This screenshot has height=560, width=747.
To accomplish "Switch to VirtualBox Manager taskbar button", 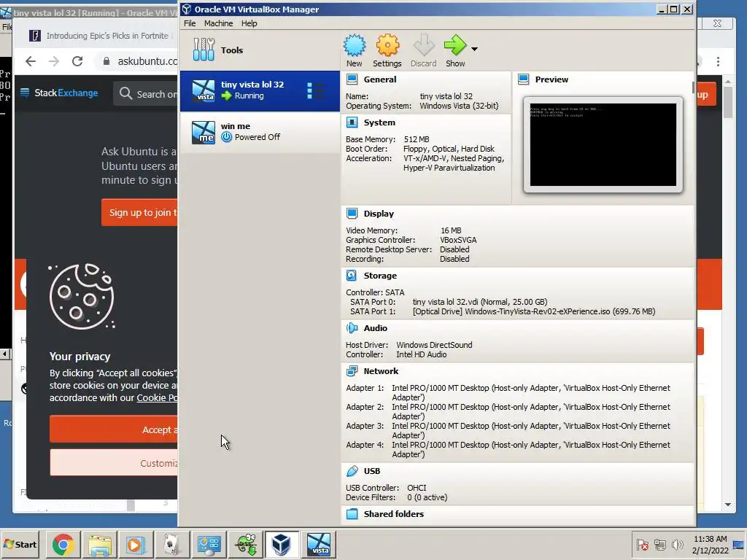I will point(282,544).
